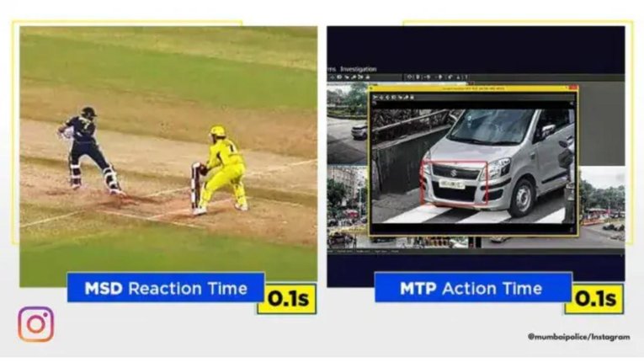
Task: Click the leftmost icon in main toolbar's second group
Action: (x=409, y=77)
